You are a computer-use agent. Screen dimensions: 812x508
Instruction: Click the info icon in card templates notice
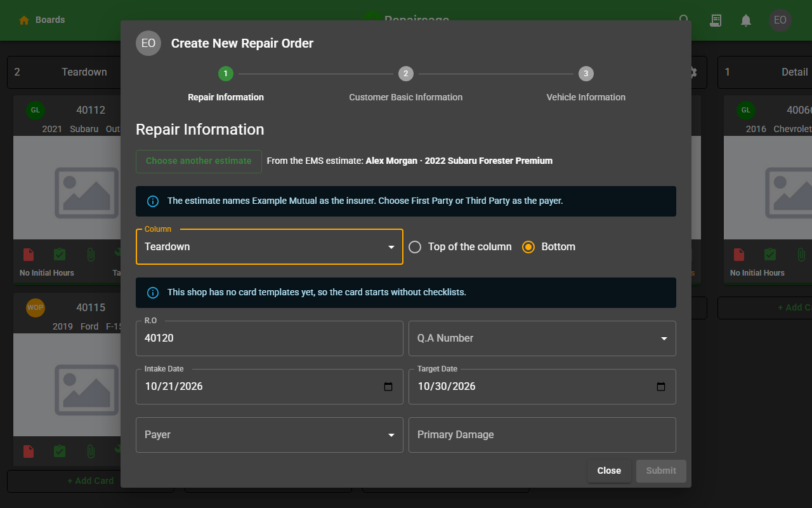(153, 293)
